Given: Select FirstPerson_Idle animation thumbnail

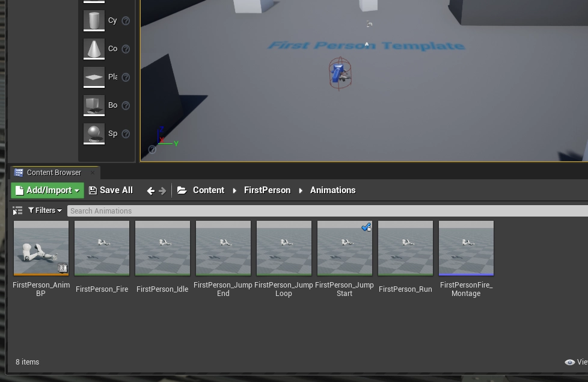Looking at the screenshot, I should [163, 248].
